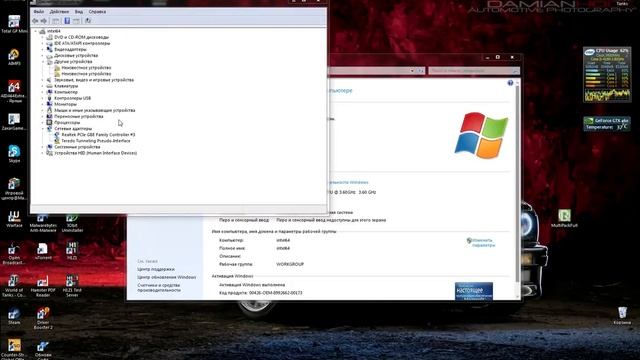640x360 pixels.
Task: Open the Вид menu
Action: (79, 12)
